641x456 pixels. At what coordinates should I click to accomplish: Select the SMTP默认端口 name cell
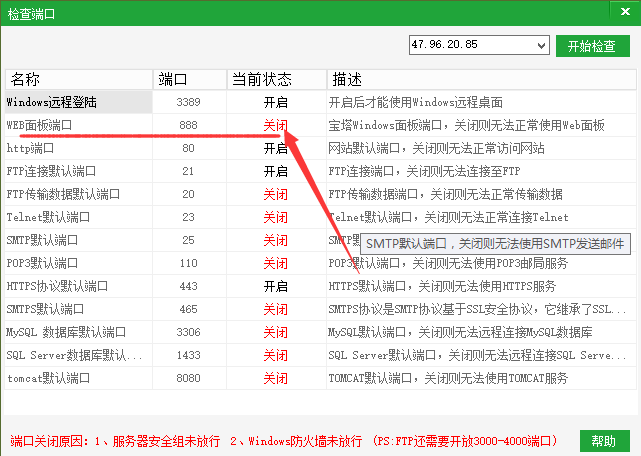78,240
